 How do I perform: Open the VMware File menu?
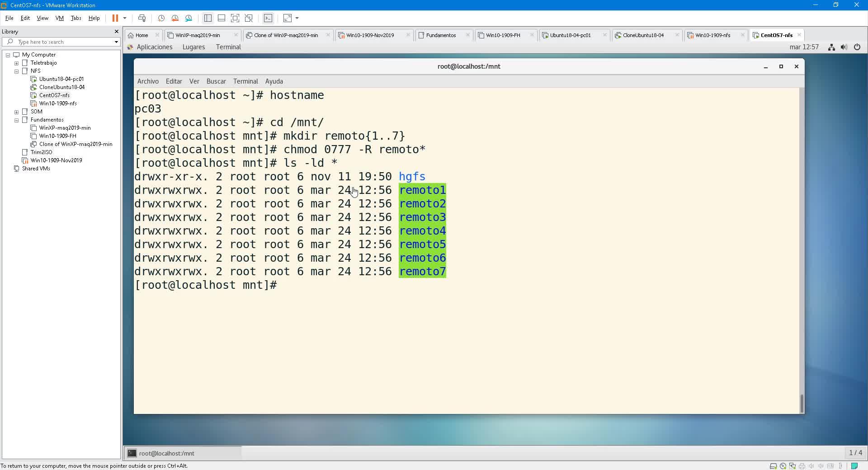point(9,18)
